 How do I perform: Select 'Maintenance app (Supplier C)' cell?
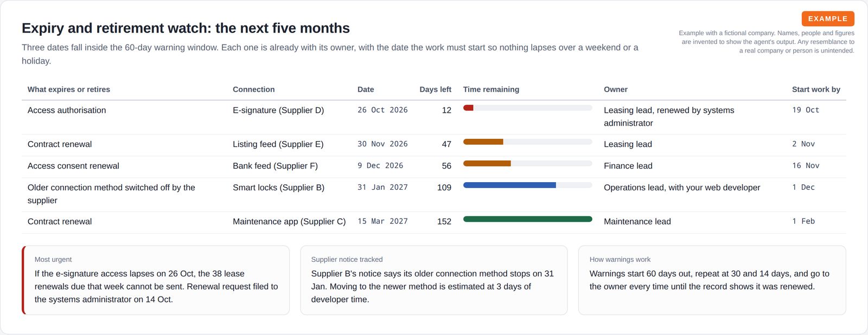289,222
